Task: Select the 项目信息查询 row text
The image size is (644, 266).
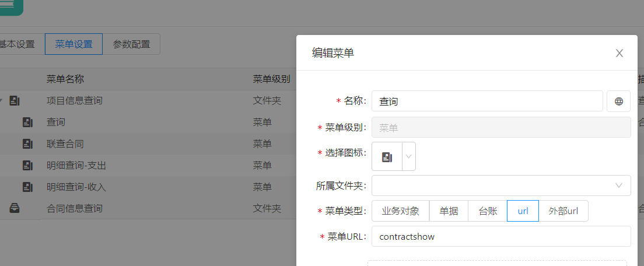Action: click(74, 100)
